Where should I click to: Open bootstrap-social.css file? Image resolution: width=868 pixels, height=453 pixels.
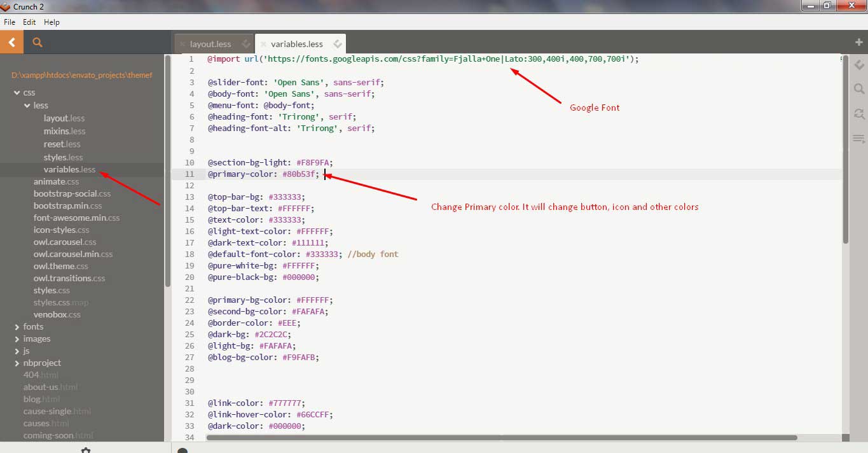(72, 193)
